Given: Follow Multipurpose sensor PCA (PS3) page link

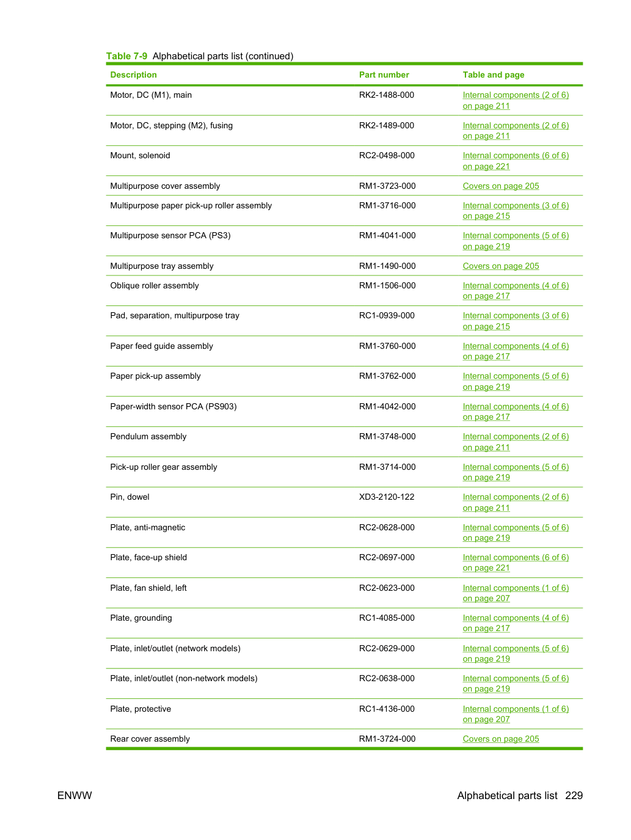Looking at the screenshot, I should (516, 241).
